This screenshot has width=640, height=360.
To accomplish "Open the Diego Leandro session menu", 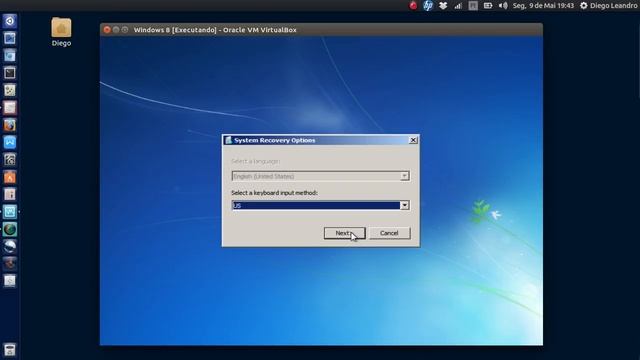I will point(609,6).
